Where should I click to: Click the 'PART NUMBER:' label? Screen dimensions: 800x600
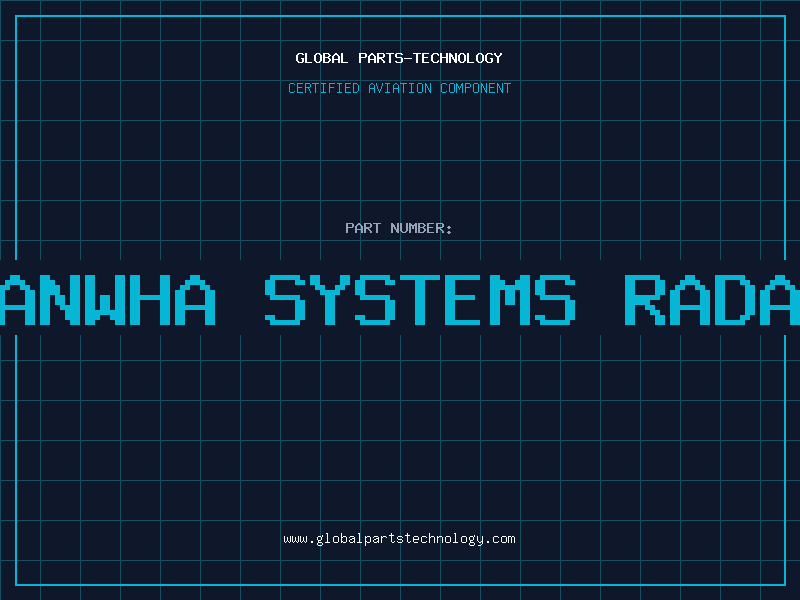click(x=399, y=228)
